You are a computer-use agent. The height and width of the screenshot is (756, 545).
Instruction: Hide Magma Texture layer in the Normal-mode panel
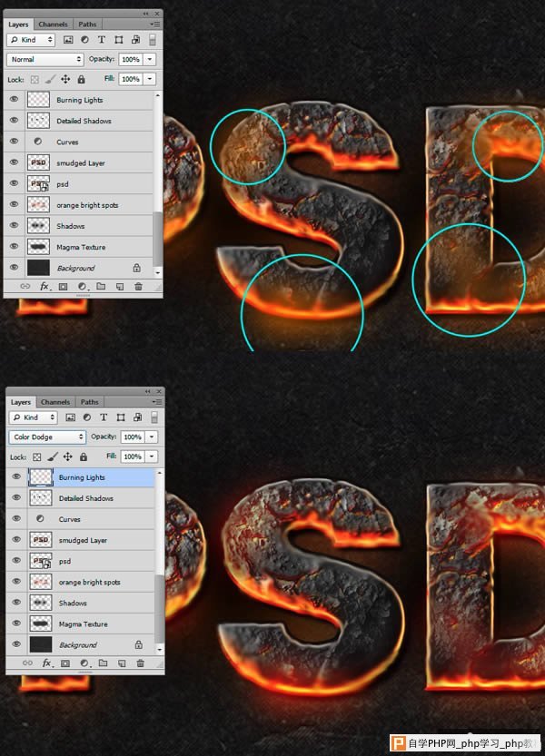tap(14, 246)
